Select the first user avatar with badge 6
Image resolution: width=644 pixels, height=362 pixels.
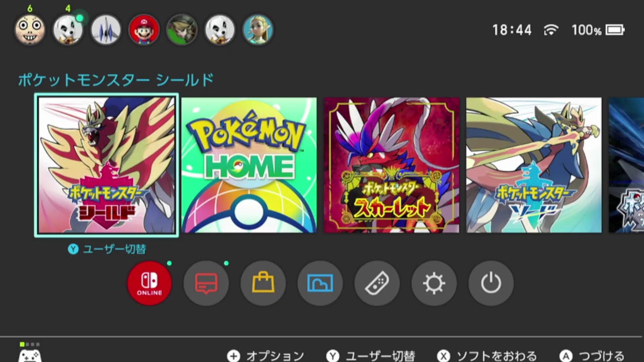30,30
